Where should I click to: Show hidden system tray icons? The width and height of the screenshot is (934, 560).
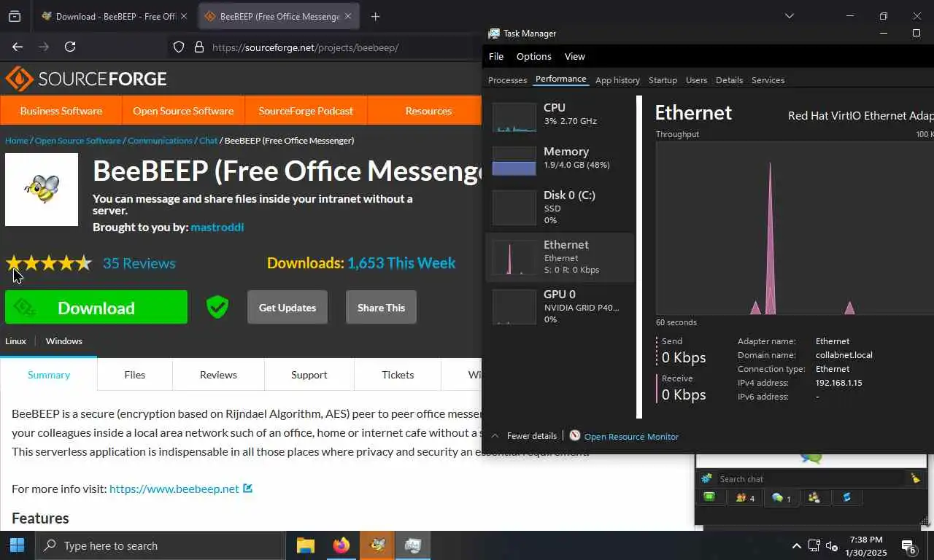tap(797, 546)
